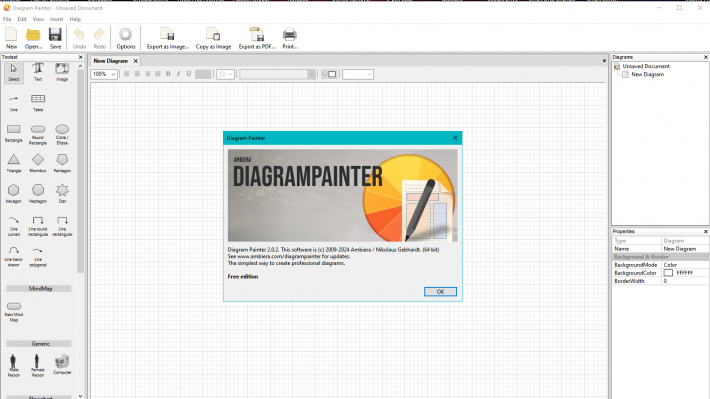Select the Line hand-drawn tool
The height and width of the screenshot is (399, 710).
(14, 257)
